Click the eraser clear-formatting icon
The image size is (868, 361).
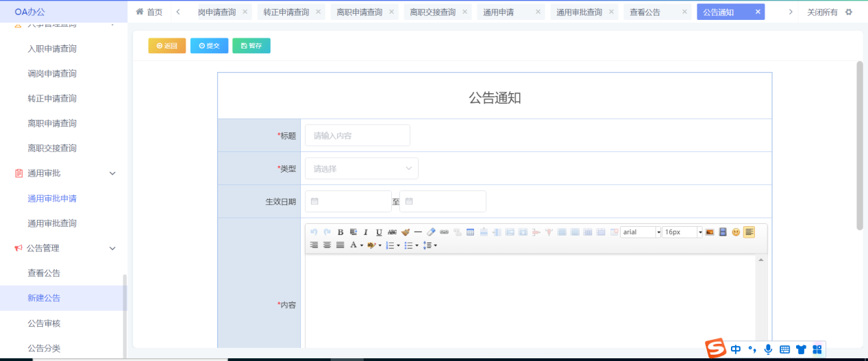pyautogui.click(x=431, y=232)
